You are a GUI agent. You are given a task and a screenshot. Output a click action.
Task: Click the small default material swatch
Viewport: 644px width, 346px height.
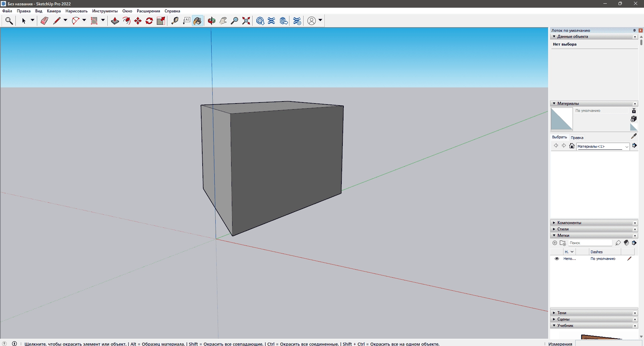[634, 127]
